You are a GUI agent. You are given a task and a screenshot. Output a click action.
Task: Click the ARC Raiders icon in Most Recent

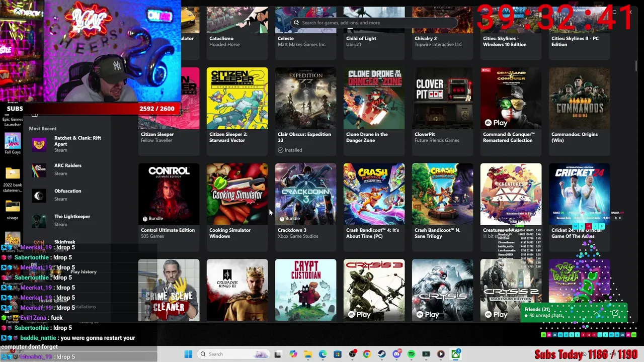tap(39, 170)
